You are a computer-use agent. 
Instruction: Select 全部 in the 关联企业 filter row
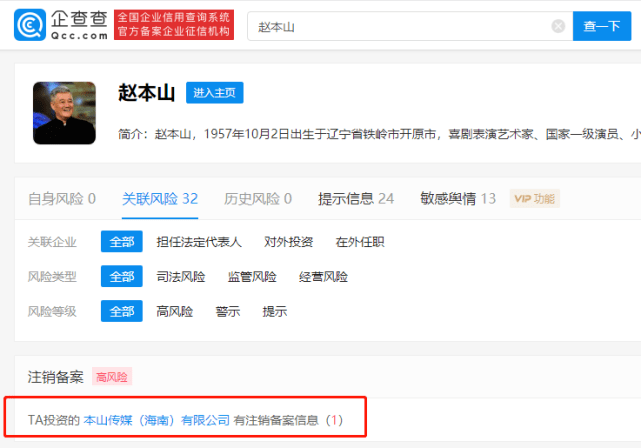tap(121, 241)
